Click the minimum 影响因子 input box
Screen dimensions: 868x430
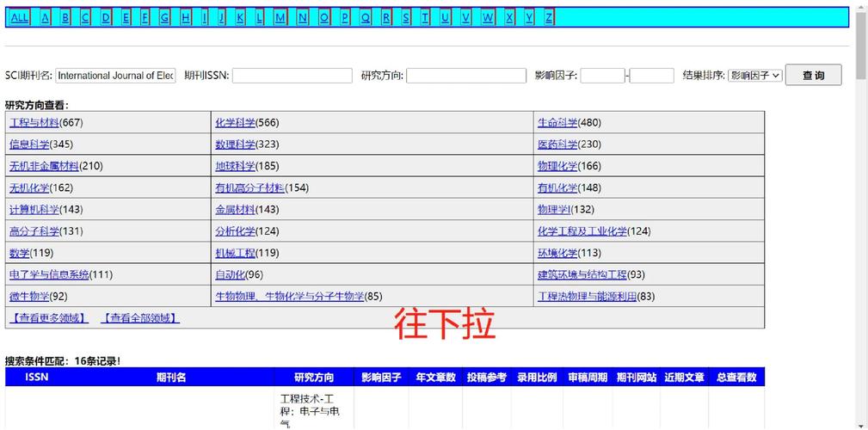tap(603, 76)
